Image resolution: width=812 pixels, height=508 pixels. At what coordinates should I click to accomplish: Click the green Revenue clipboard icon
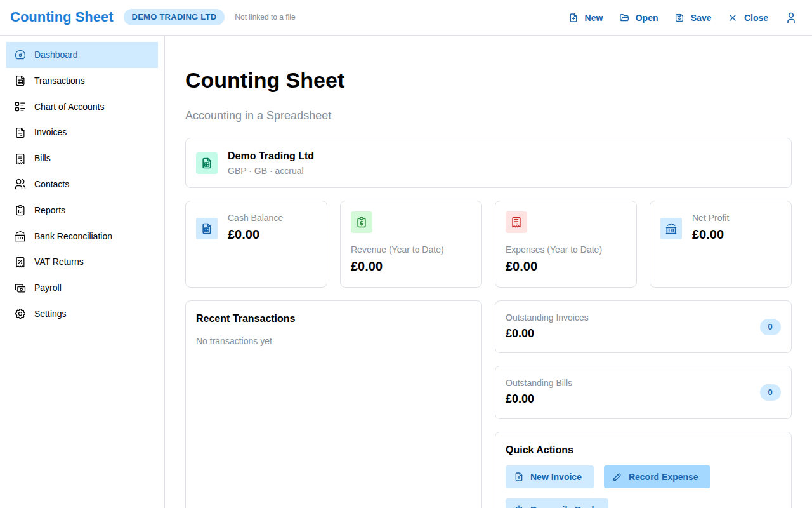(362, 222)
